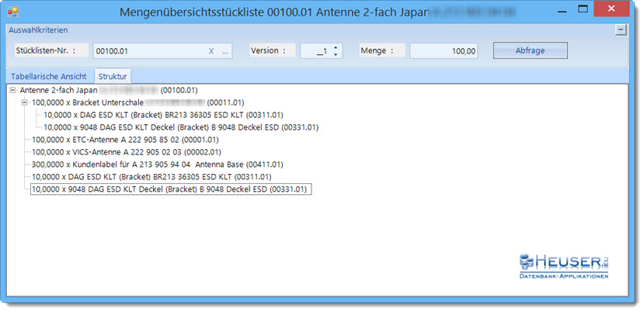Image resolution: width=644 pixels, height=312 pixels.
Task: Clear the Stücklisten-Nr. field with the X icon
Action: click(x=211, y=51)
